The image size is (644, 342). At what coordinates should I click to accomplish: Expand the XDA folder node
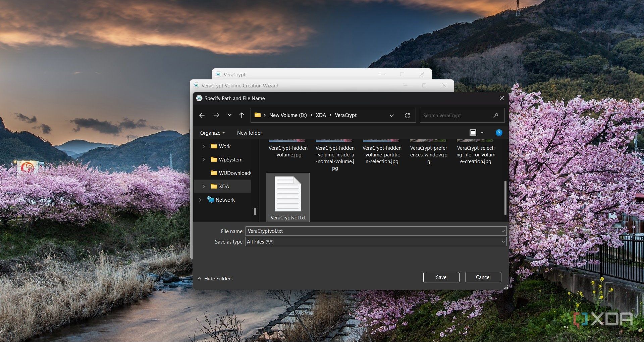click(x=203, y=187)
